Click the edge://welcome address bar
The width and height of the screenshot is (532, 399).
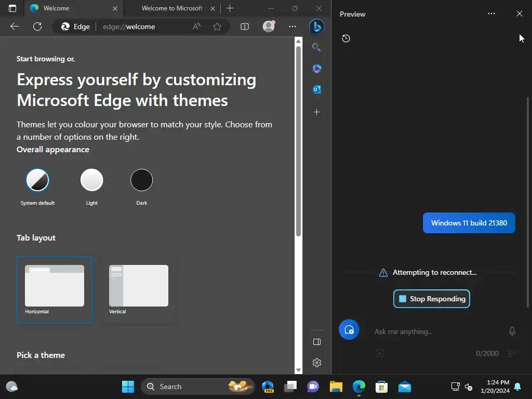click(x=129, y=26)
